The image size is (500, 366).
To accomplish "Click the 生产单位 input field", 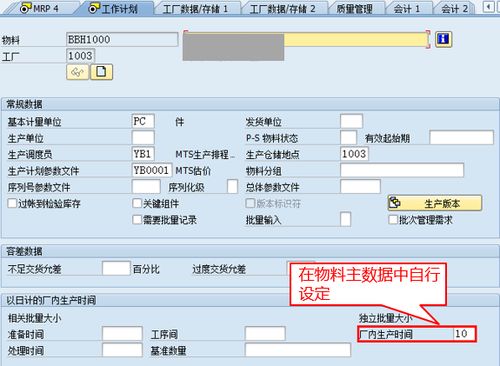I will [x=143, y=137].
